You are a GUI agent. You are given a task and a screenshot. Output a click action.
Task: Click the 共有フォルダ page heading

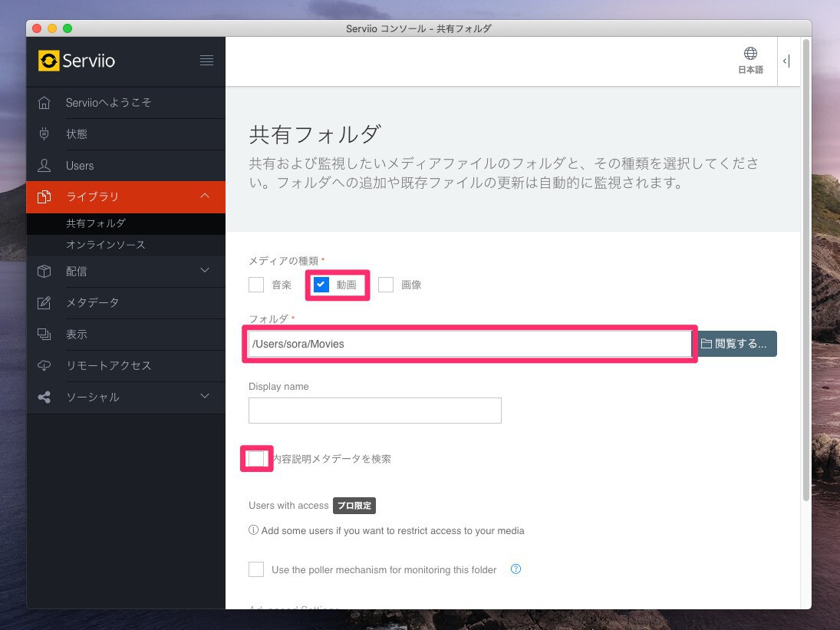tap(315, 134)
